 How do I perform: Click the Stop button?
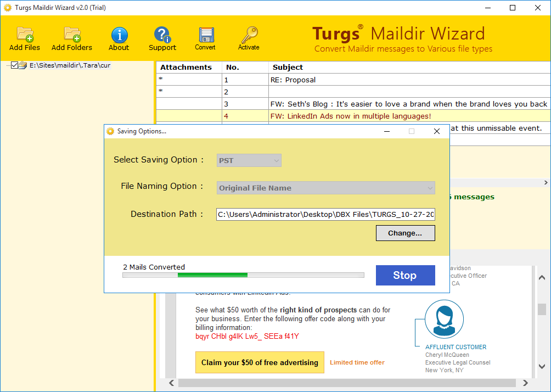tap(405, 275)
